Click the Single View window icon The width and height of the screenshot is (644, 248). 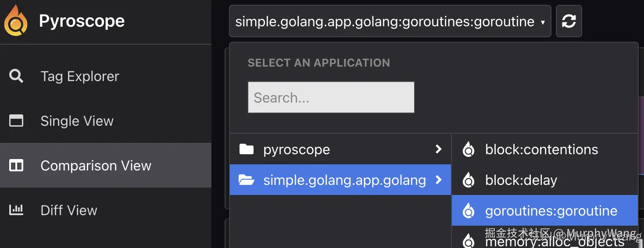click(16, 121)
